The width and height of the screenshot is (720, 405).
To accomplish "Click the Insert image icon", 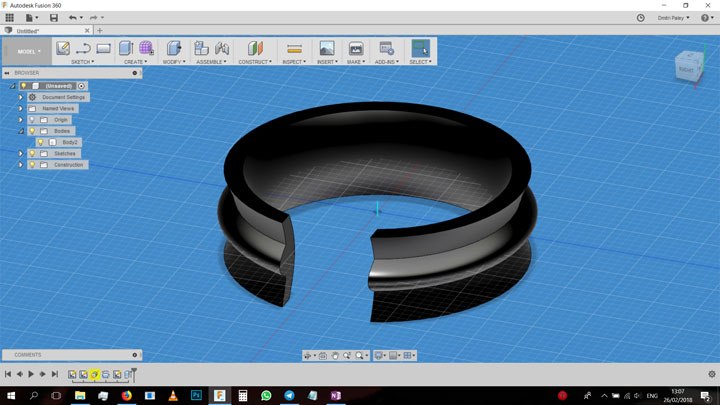I will [x=327, y=48].
